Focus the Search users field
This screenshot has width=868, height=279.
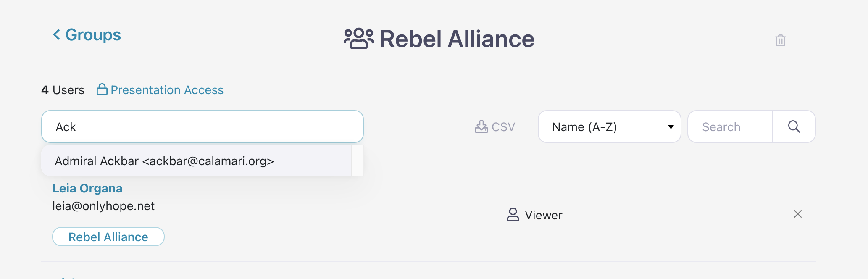[x=730, y=126]
